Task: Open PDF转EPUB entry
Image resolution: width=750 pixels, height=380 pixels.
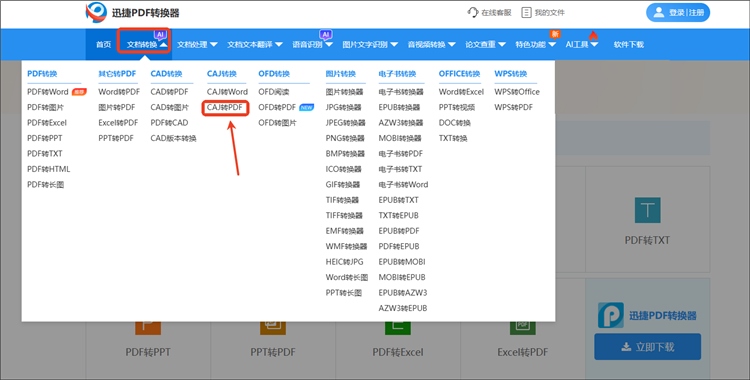Action: [x=399, y=246]
